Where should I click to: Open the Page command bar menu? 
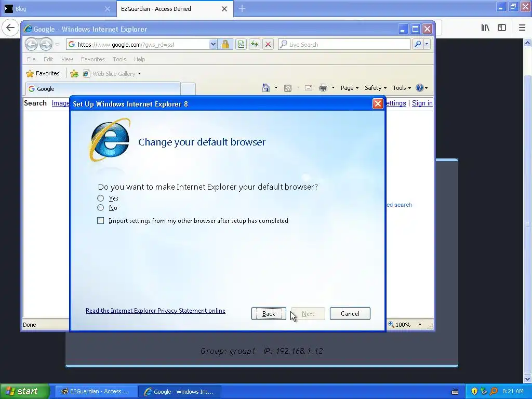350,88
